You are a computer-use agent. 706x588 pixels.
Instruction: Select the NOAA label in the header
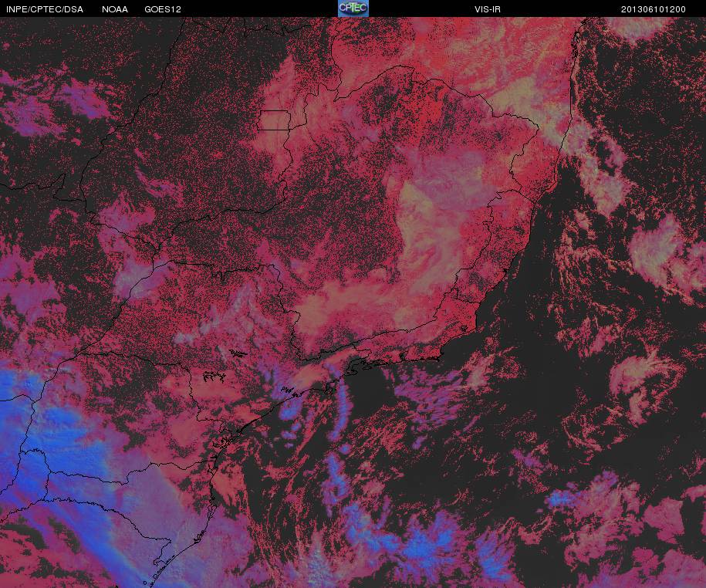point(115,9)
